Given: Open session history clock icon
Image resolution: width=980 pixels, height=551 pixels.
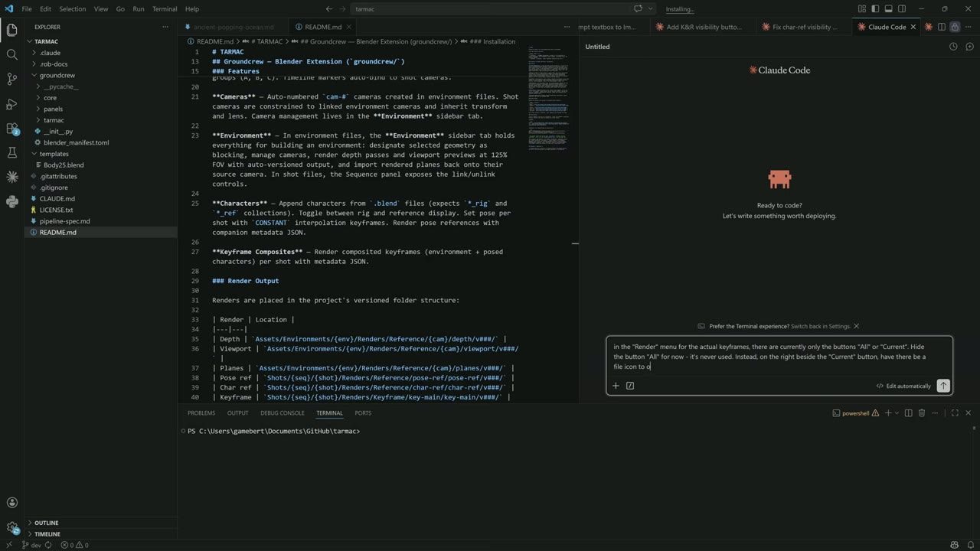Looking at the screenshot, I should click(x=953, y=47).
